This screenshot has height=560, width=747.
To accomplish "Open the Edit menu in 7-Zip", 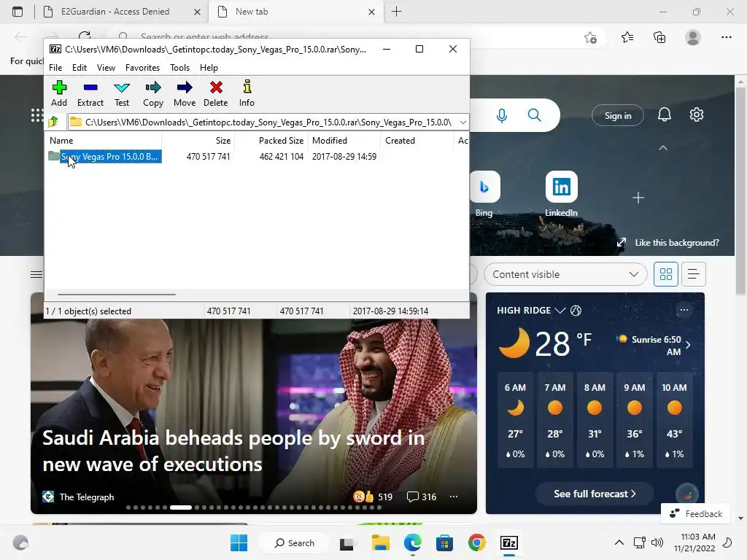I will click(79, 68).
